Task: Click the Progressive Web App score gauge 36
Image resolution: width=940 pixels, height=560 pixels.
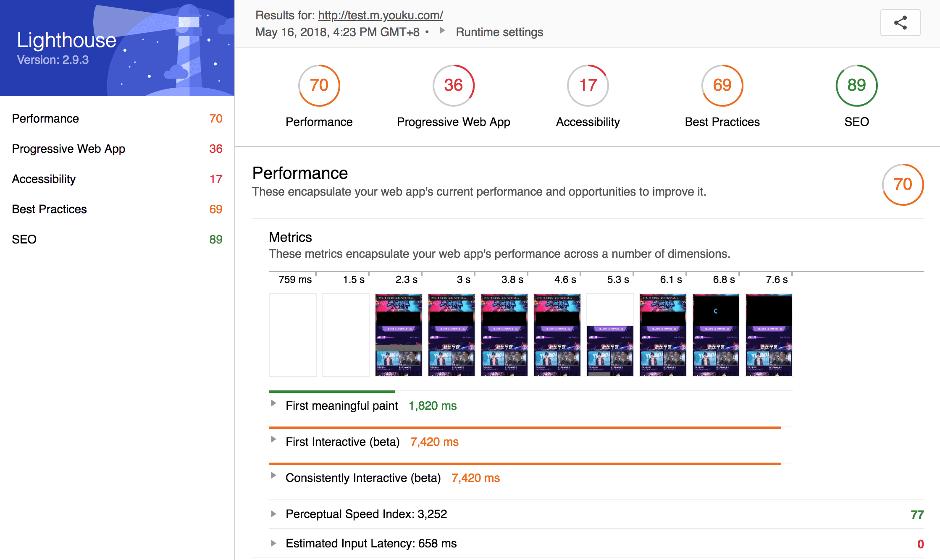Action: click(x=453, y=85)
